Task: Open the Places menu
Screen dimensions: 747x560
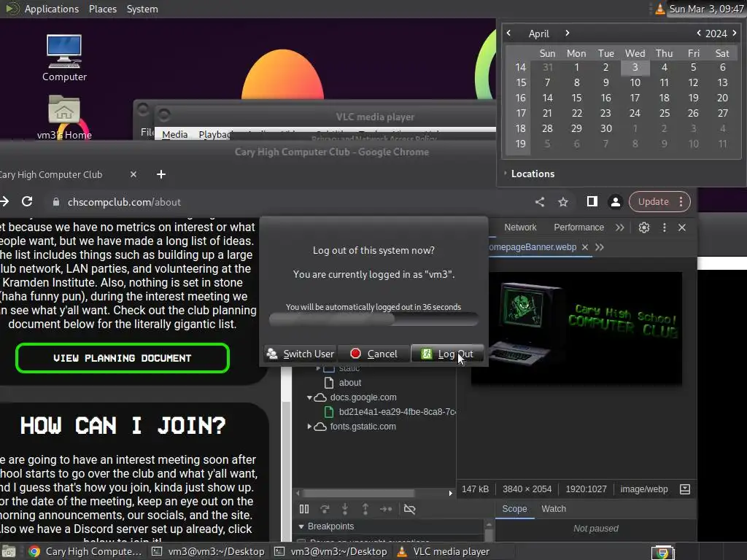Action: pos(102,9)
